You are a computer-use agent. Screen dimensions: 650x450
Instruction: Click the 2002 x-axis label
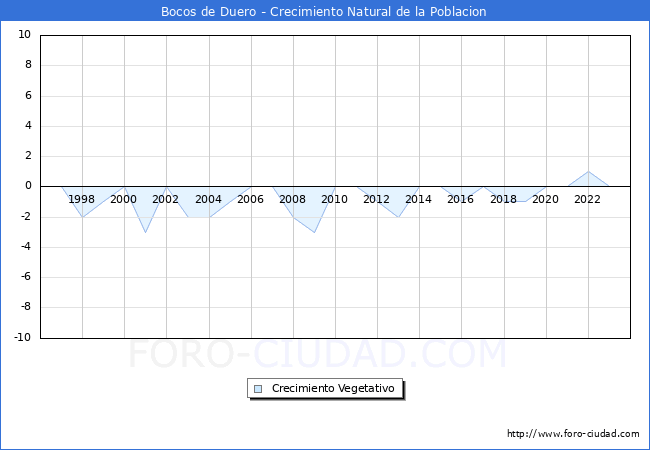[165, 199]
